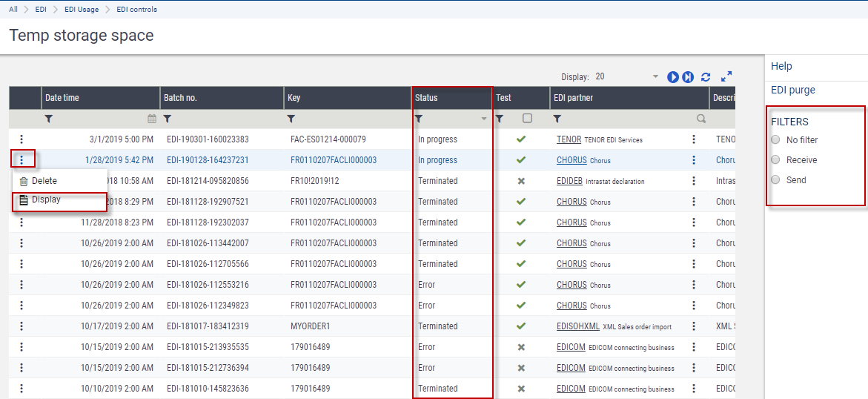Select the Receive filter radio button

click(775, 160)
